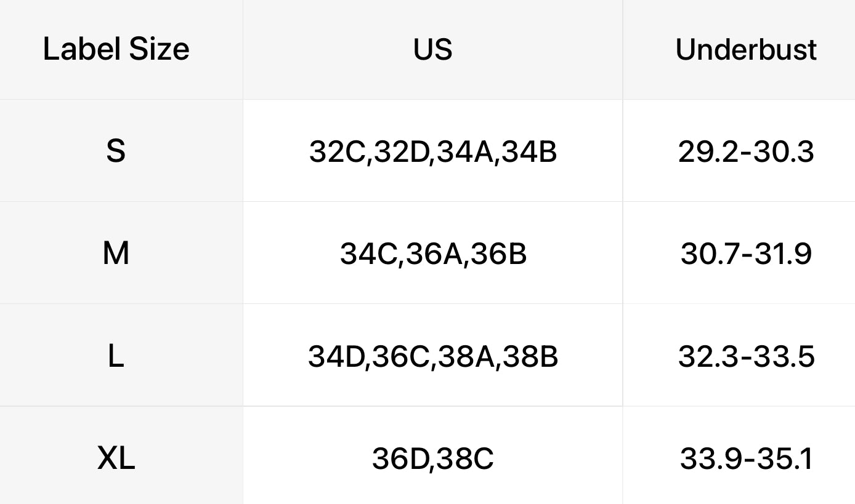The width and height of the screenshot is (855, 504).
Task: Click the Label Size column header
Action: 116,49
